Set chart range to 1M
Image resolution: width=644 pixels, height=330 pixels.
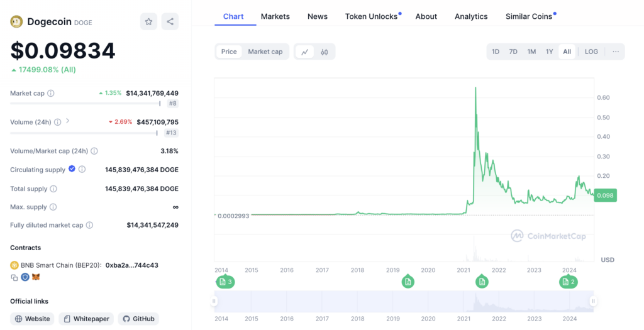point(531,52)
